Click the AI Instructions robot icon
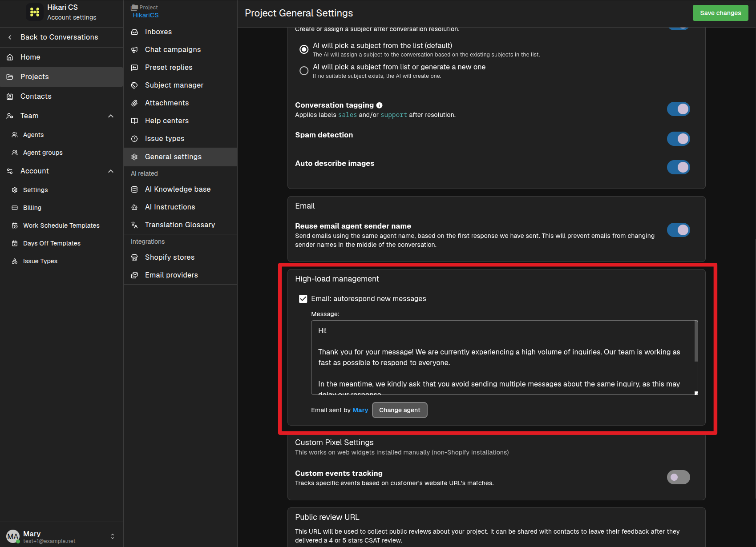 [x=134, y=207]
